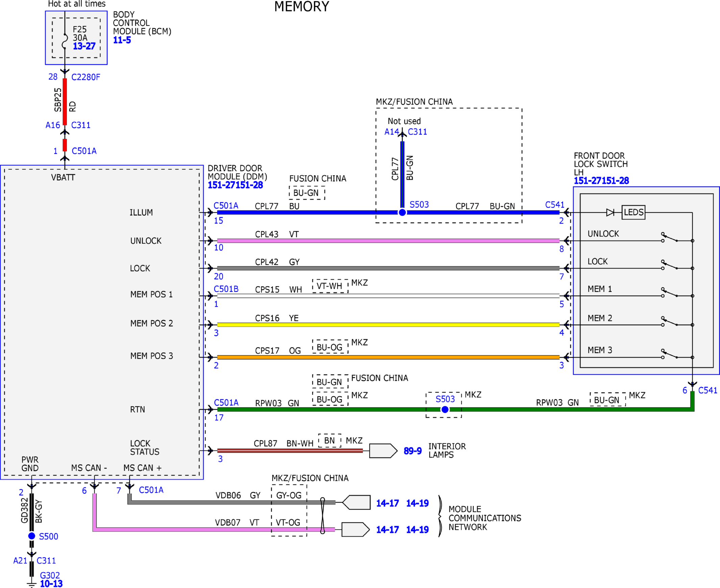The height and width of the screenshot is (588, 720).
Task: Click the F25 30A fuse symbol
Action: coord(65,41)
